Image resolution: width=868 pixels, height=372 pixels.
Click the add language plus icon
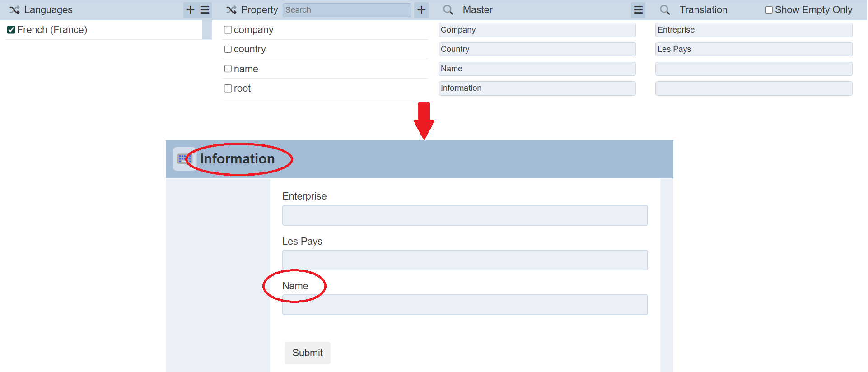tap(190, 10)
